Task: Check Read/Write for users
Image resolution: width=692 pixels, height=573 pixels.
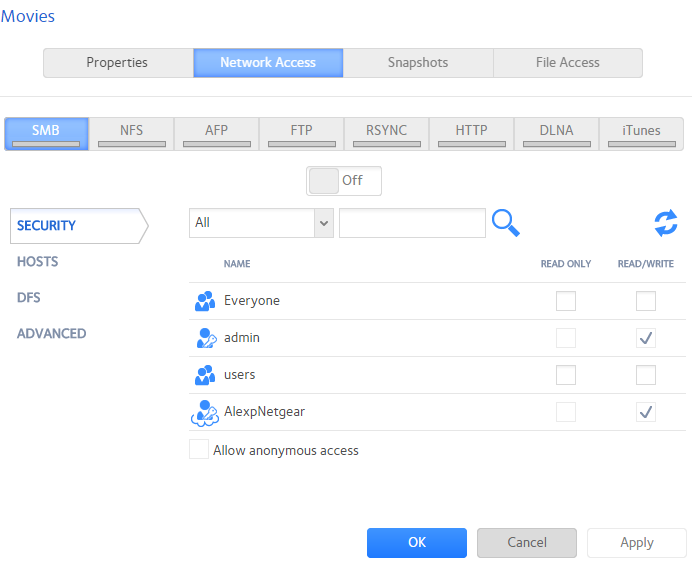Action: pos(646,375)
